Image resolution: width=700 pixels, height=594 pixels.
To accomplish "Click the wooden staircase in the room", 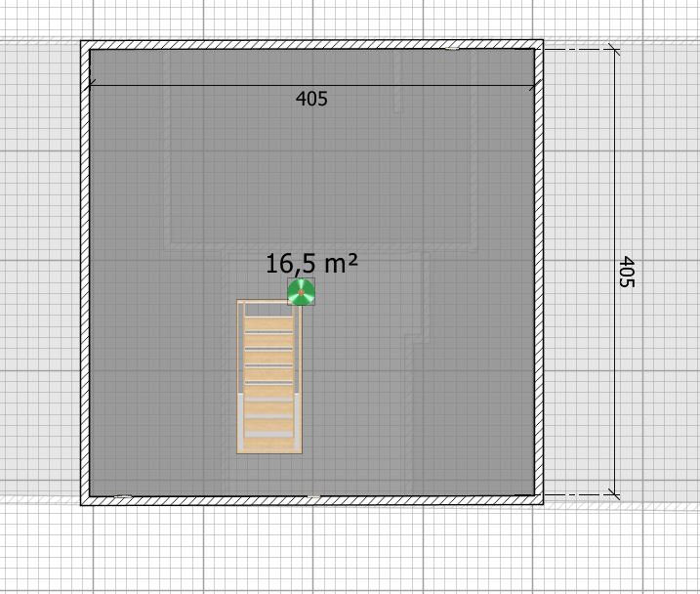I will (268, 377).
